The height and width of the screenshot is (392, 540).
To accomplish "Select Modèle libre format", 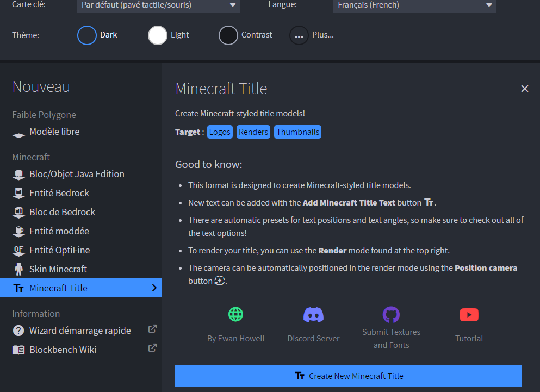I will (x=81, y=132).
